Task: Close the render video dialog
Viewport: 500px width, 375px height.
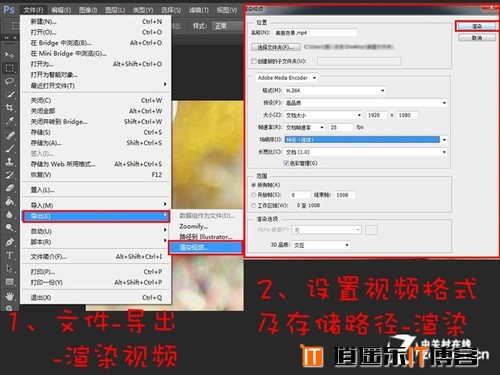Action: coord(491,7)
